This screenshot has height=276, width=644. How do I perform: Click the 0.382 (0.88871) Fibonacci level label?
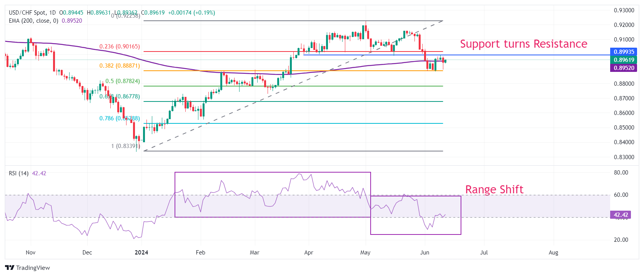click(x=120, y=66)
